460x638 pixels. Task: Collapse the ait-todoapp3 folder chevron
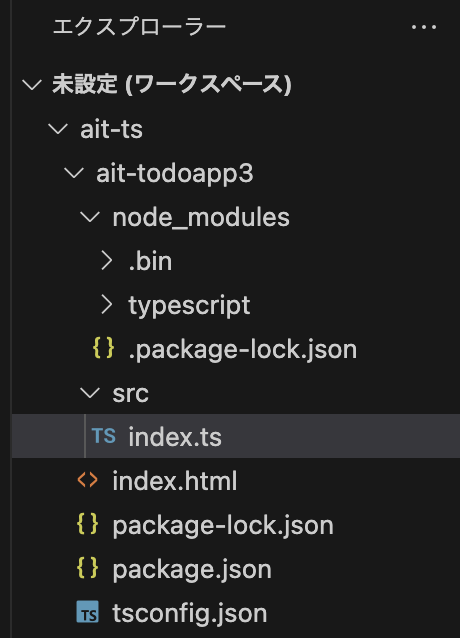[x=74, y=173]
